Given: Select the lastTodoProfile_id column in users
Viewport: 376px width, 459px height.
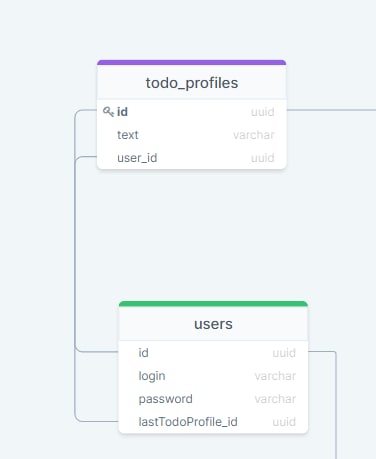Looking at the screenshot, I should pos(213,422).
